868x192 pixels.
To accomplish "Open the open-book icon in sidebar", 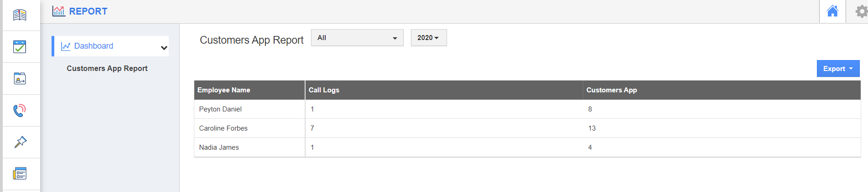I will pos(20,15).
